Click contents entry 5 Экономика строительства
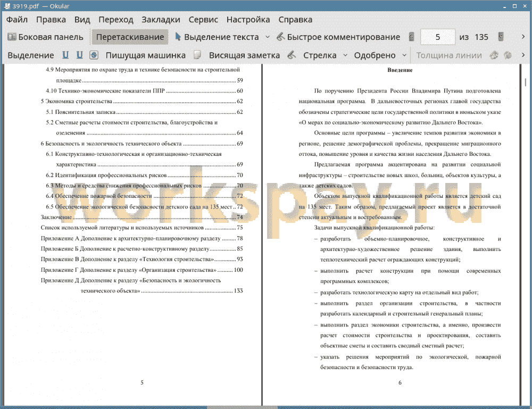 [142, 101]
